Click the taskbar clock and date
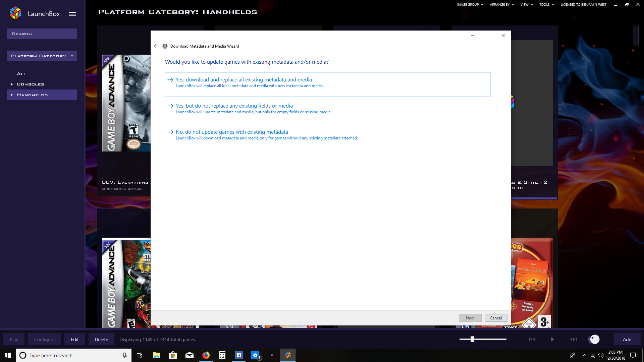 pyautogui.click(x=615, y=355)
